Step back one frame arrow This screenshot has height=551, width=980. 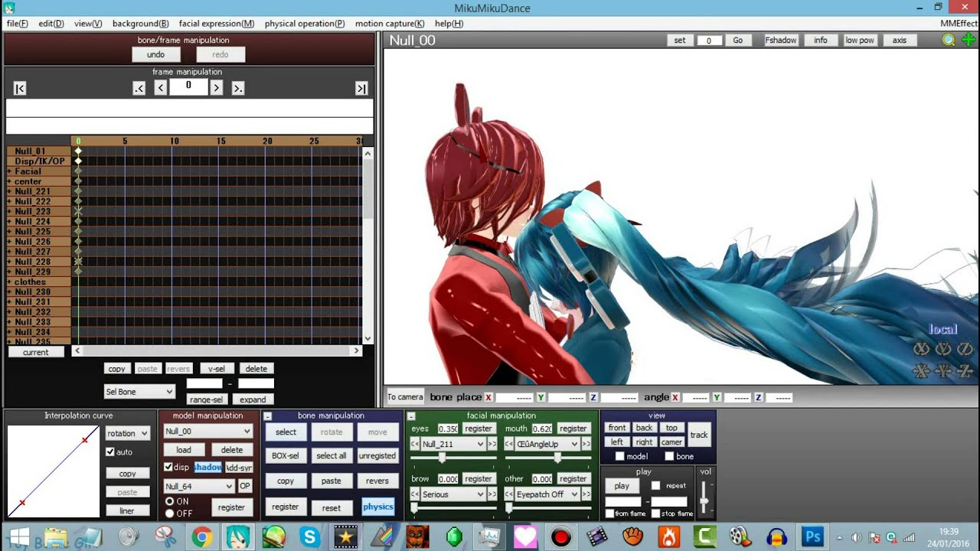(x=160, y=88)
